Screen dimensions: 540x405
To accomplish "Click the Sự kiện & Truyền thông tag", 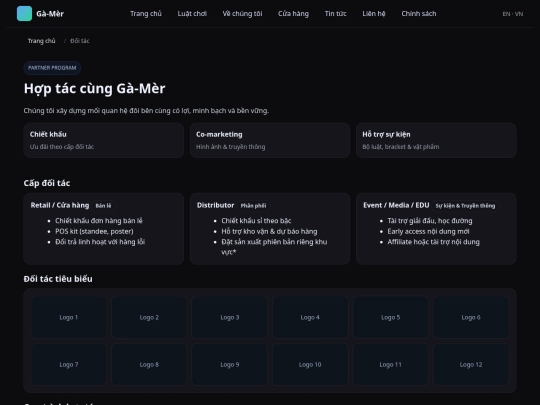I will pyautogui.click(x=465, y=206).
